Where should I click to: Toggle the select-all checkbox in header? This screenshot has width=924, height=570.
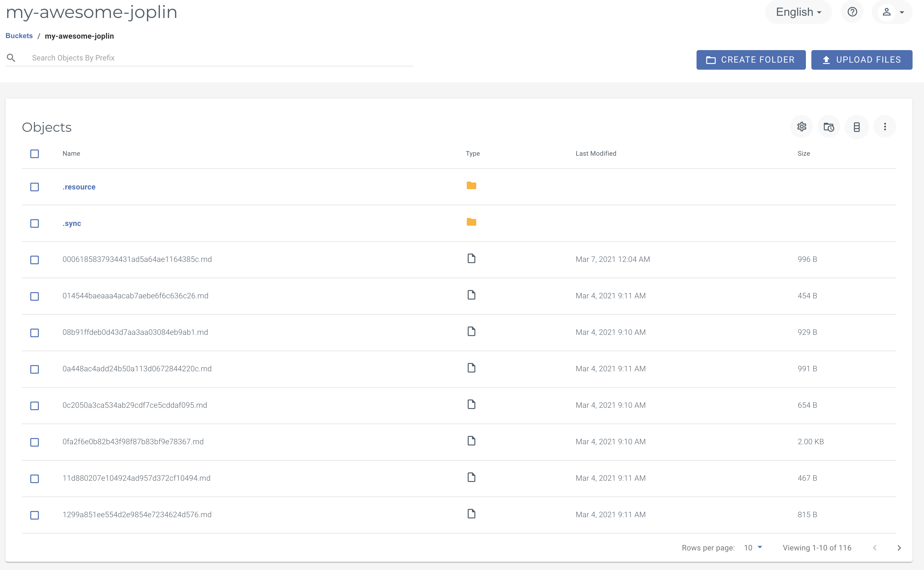coord(34,154)
